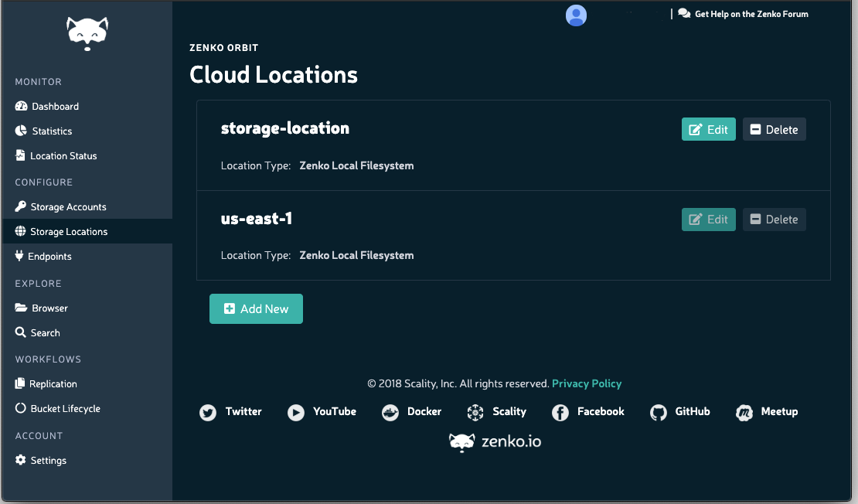
Task: Open the Docker text link
Action: (x=424, y=411)
